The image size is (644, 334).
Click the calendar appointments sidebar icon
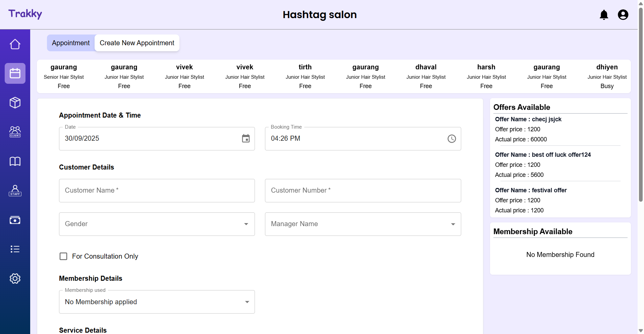(15, 73)
